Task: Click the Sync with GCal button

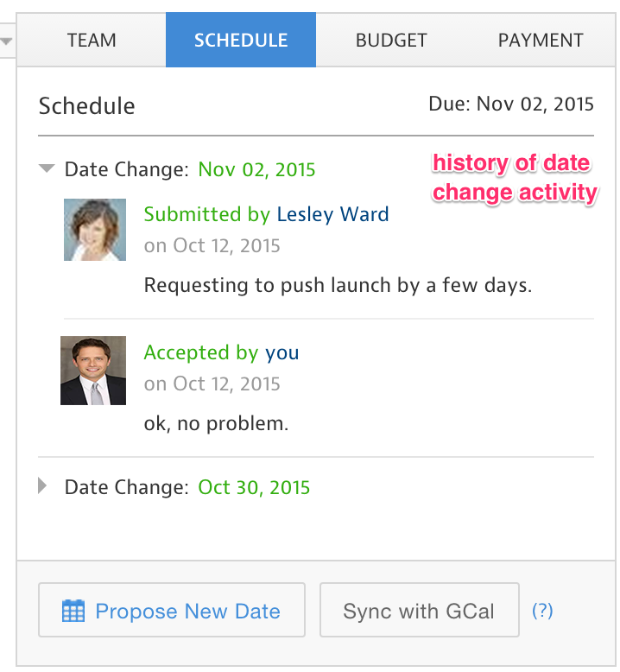Action: 419,612
